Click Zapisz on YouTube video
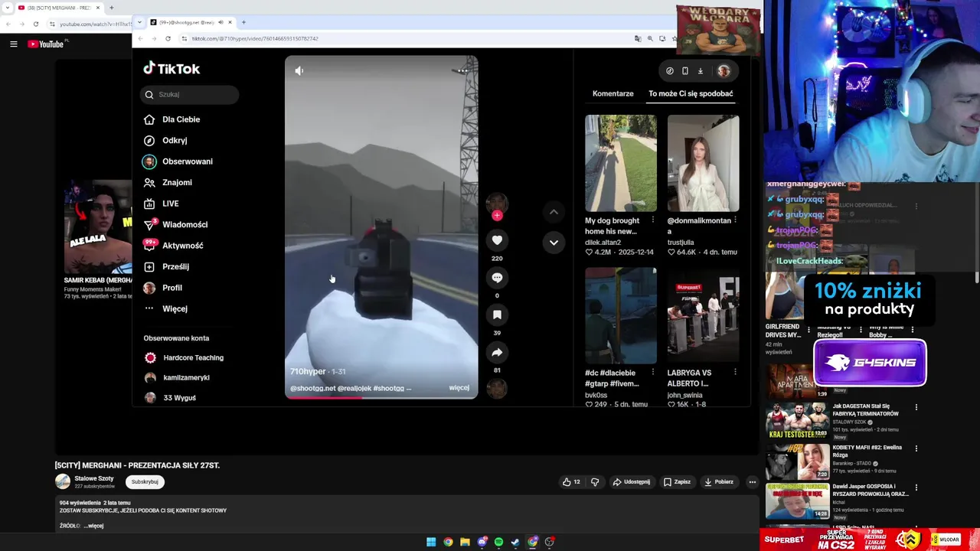Screen dimensions: 980x551 point(677,482)
